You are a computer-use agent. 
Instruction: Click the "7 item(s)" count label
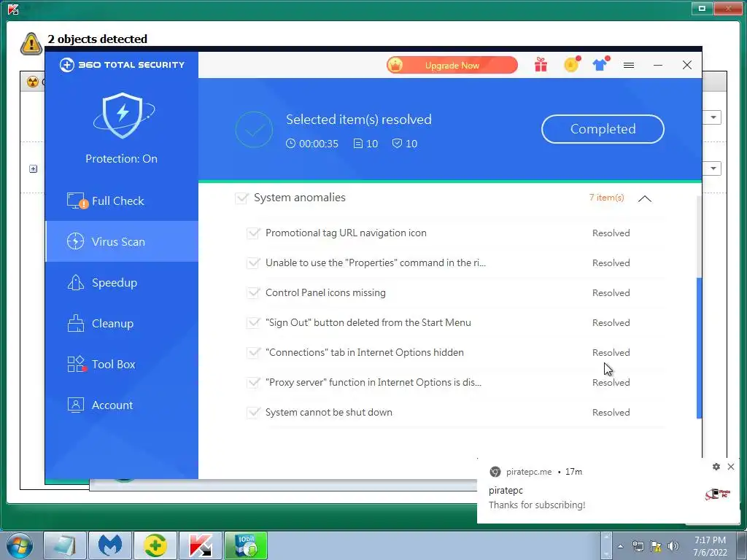tap(606, 198)
